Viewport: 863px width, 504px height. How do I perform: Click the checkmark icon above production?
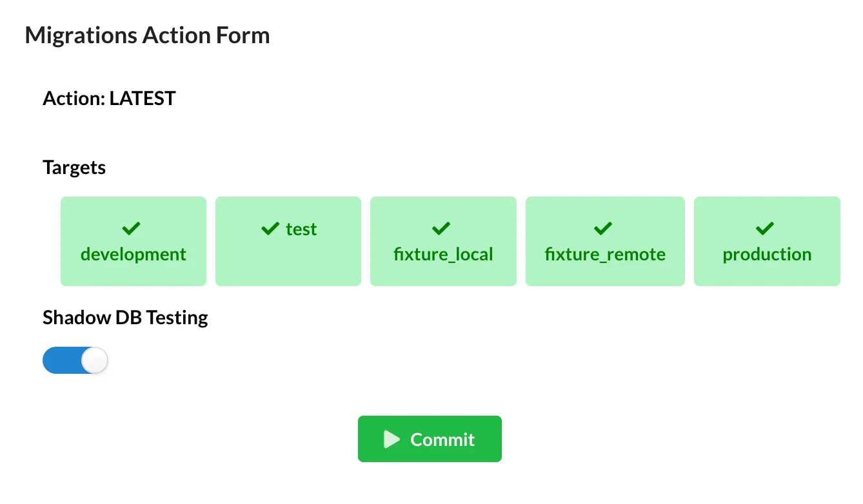coord(765,229)
